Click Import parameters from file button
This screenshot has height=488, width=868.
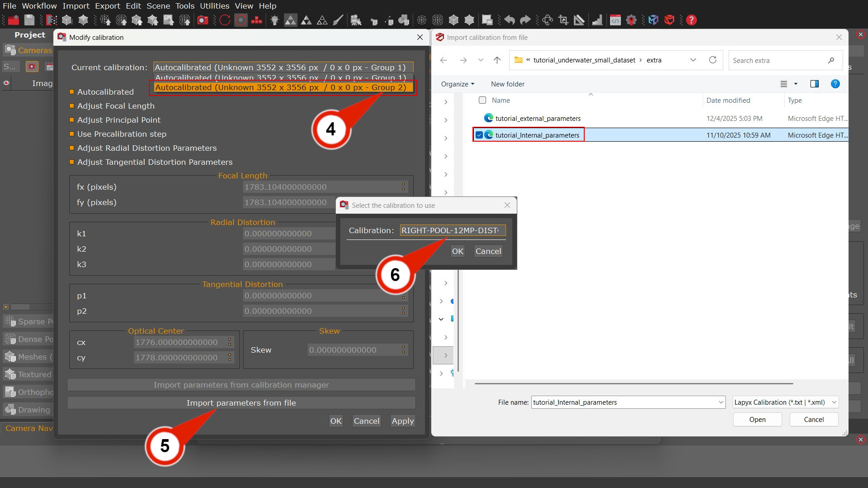(241, 402)
